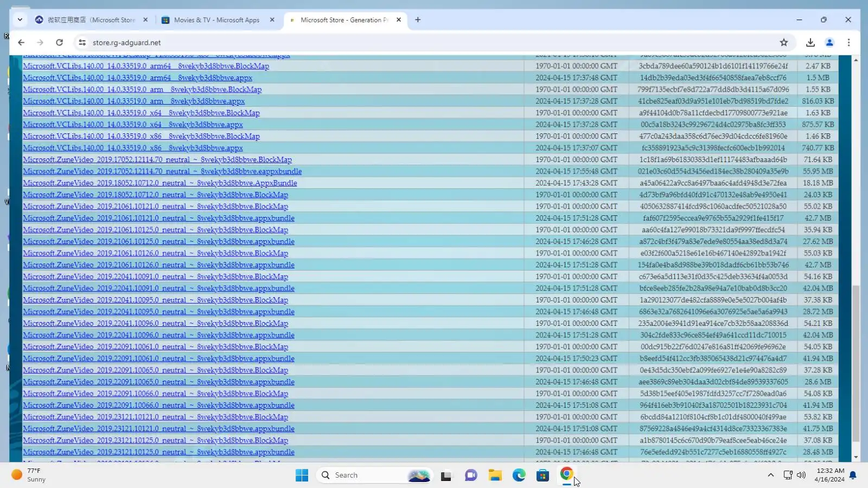Open ZuneVideo 2019.22091.10061.0 BlockMap link
The width and height of the screenshot is (868, 488).
(x=155, y=347)
